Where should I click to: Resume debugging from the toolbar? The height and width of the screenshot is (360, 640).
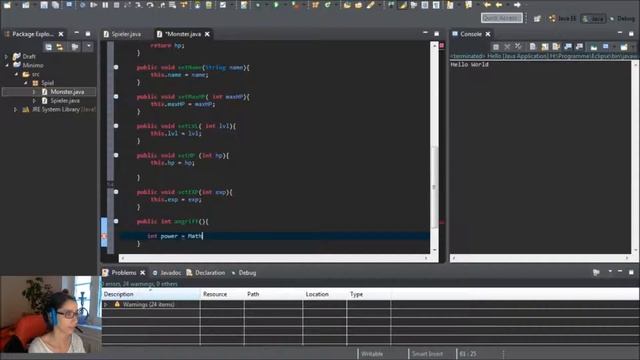coord(93,5)
